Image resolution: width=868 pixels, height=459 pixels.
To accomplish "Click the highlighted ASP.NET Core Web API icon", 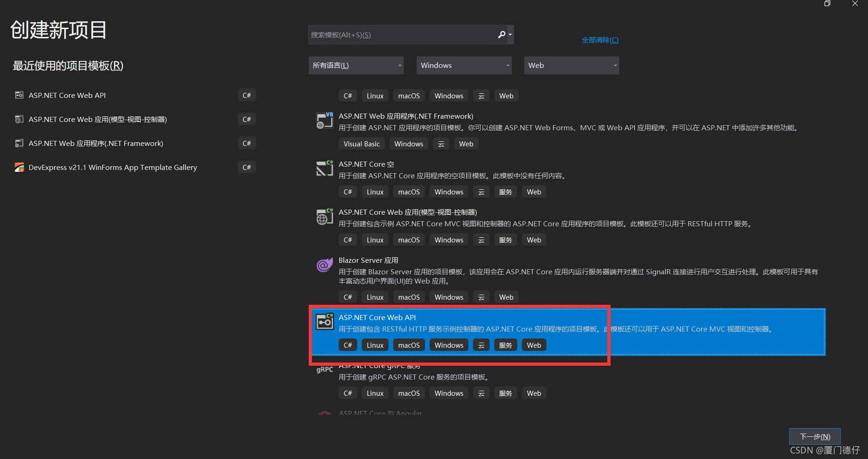I will click(x=325, y=321).
